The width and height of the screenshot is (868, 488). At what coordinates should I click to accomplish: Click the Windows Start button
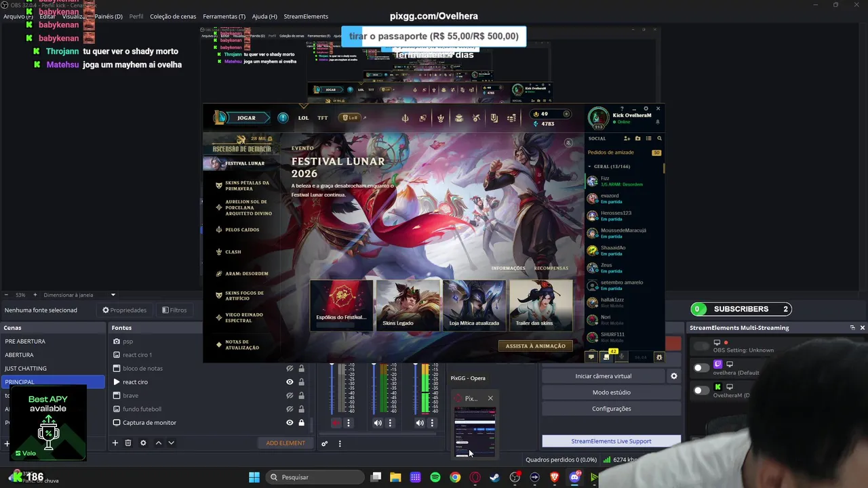pos(254,477)
